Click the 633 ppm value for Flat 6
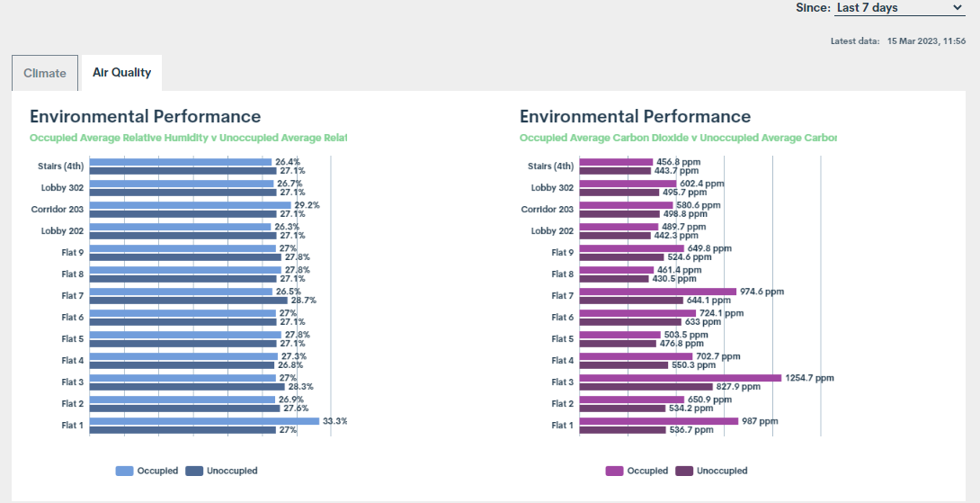This screenshot has height=503, width=980. (x=703, y=322)
